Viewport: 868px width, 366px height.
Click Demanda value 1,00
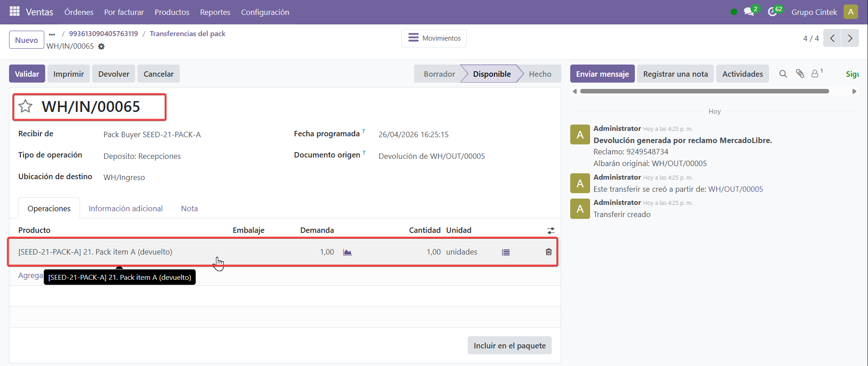327,252
